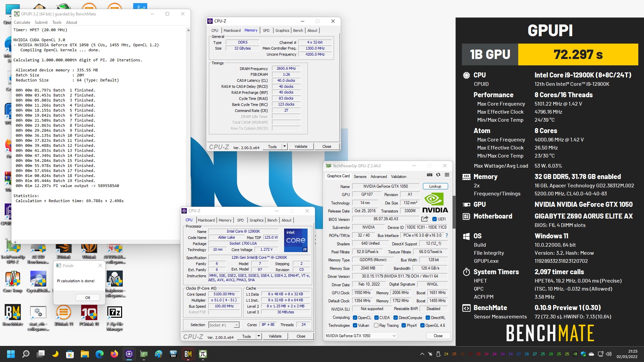Expand the Tools dropdown arrow in CPU-Z CPU window

(x=259, y=336)
